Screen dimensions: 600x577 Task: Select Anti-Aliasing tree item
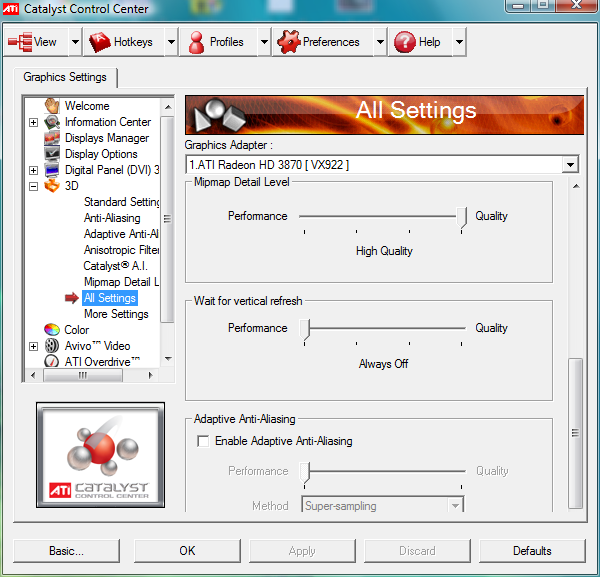point(112,218)
